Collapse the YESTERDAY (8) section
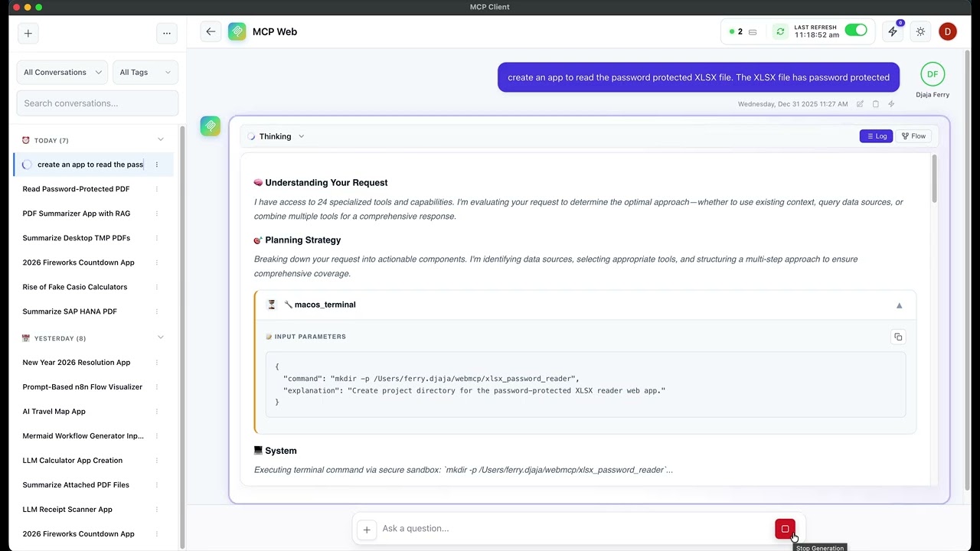The width and height of the screenshot is (980, 551). [x=160, y=337]
